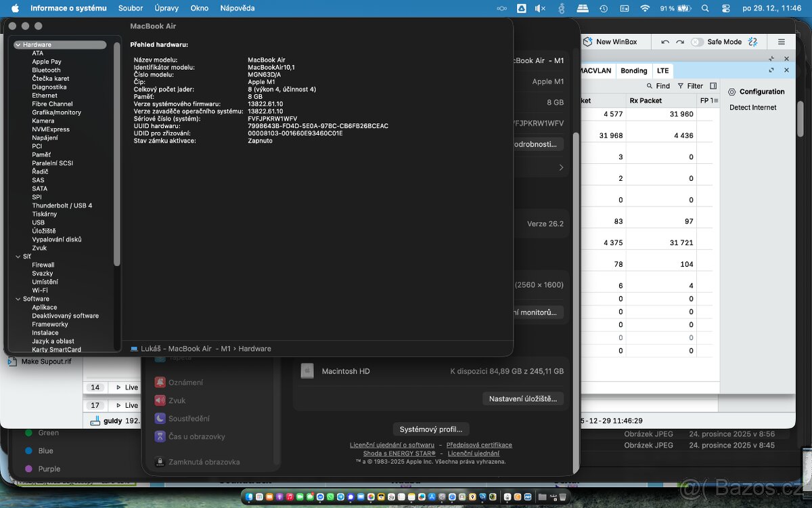The image size is (812, 508).
Task: Click the Wi-Fi icon in menu bar
Action: tap(645, 8)
